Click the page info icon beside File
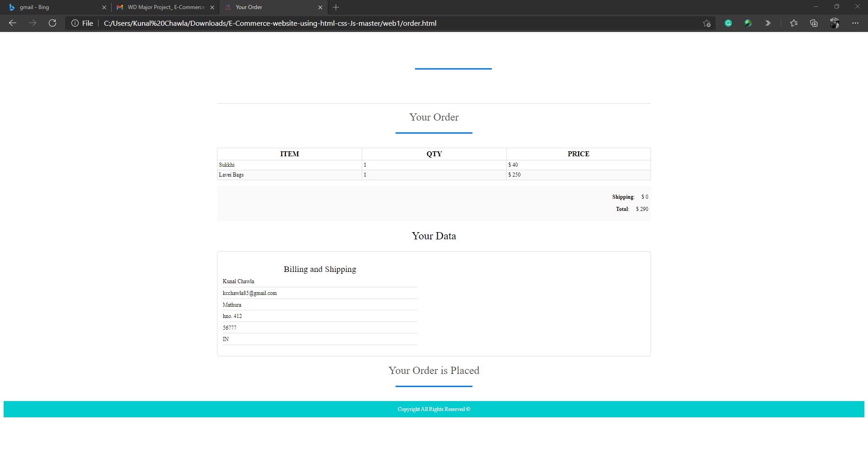868x467 pixels. tap(75, 23)
